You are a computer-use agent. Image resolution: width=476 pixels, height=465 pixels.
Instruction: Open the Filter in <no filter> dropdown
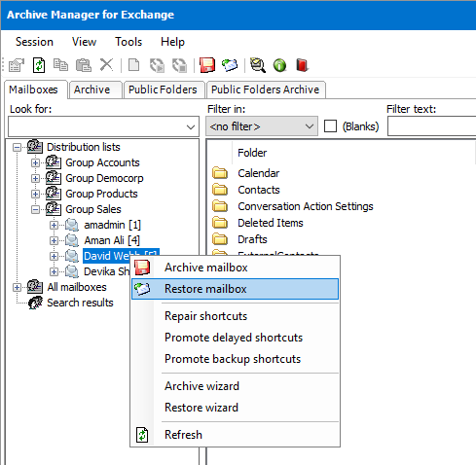tap(310, 126)
